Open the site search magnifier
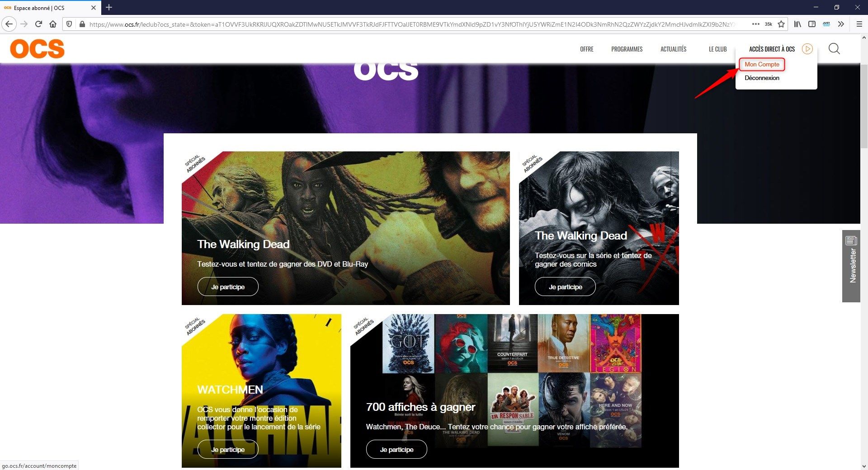Screen dimensions: 868x470 tap(834, 49)
